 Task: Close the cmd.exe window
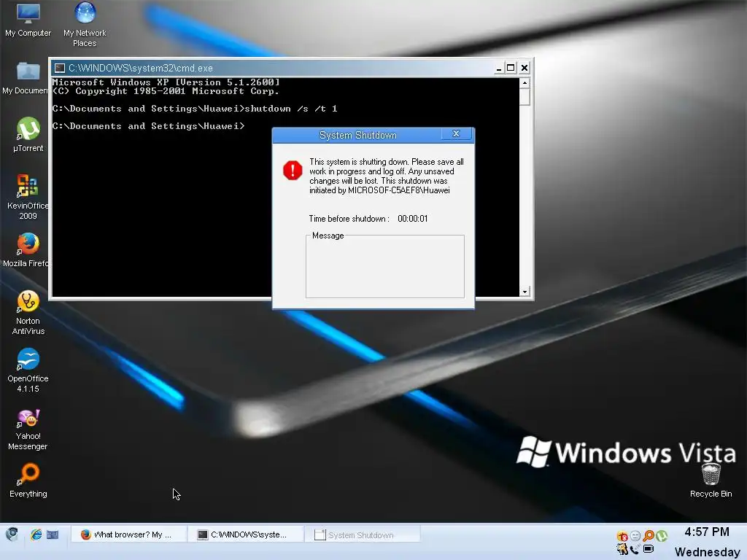524,68
